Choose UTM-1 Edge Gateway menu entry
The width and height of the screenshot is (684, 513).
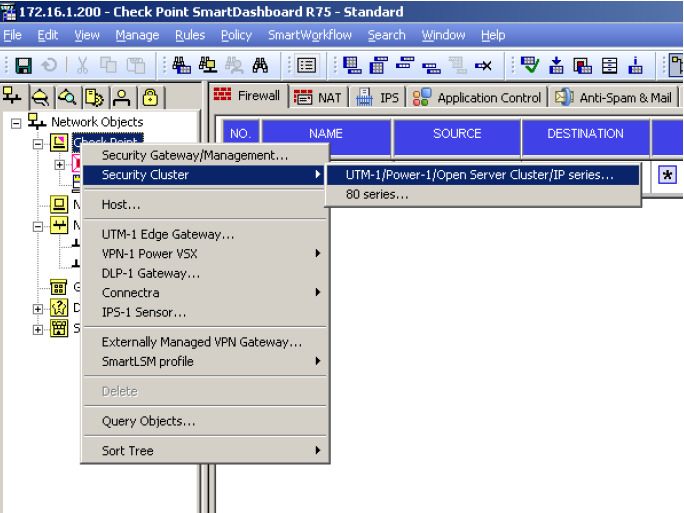point(205,234)
